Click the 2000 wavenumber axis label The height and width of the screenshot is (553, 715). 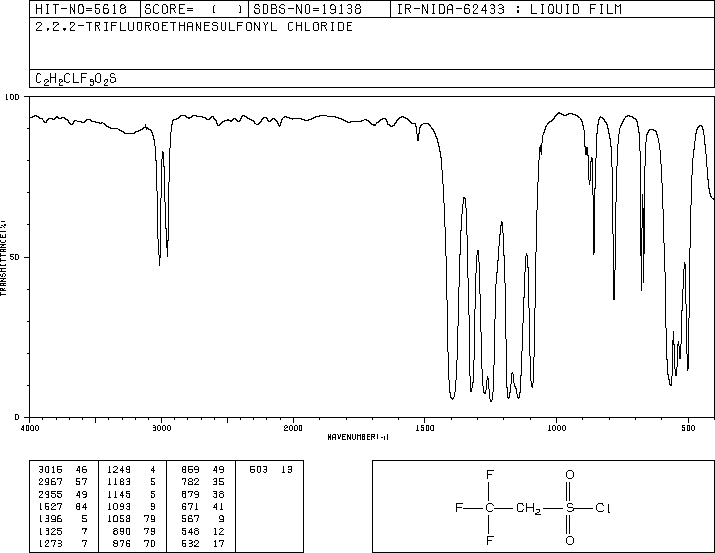click(293, 428)
